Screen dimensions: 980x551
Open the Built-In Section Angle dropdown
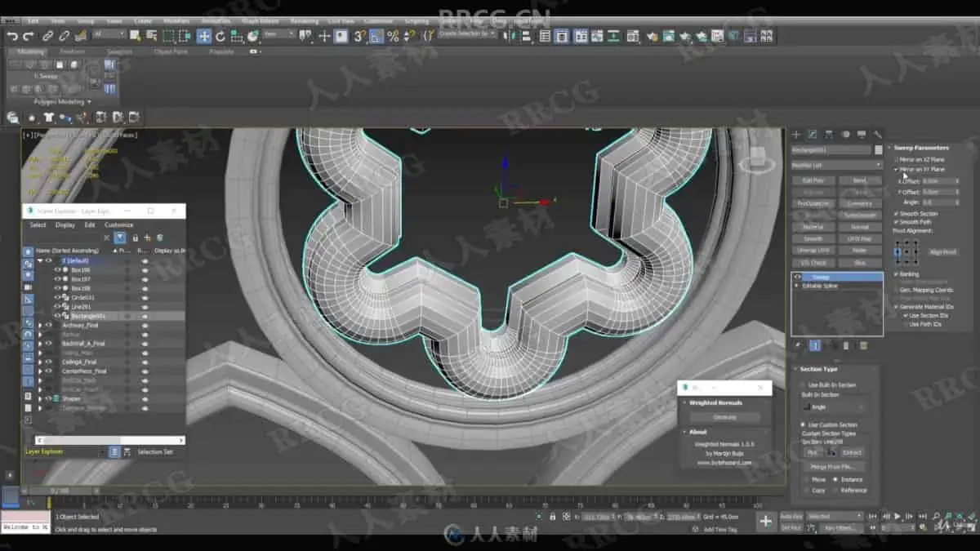coord(833,407)
